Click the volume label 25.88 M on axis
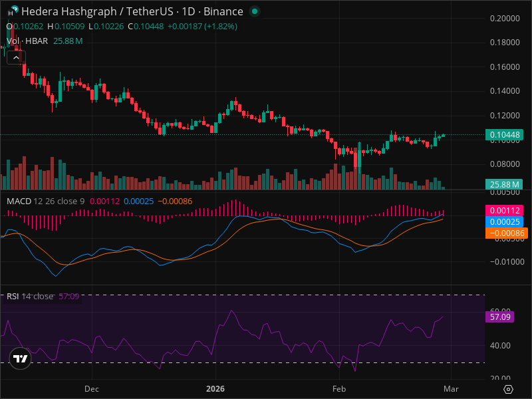This screenshot has width=532, height=399. (x=504, y=184)
